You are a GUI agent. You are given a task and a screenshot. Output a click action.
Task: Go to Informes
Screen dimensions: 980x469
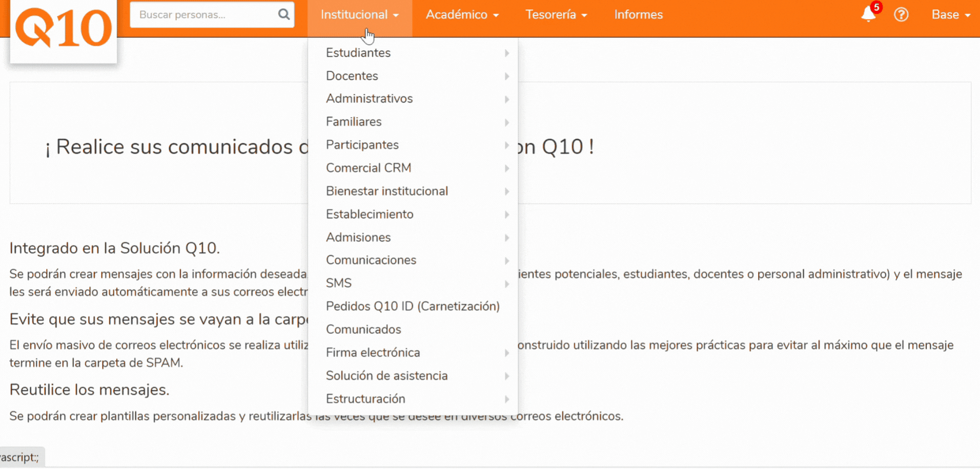pyautogui.click(x=639, y=15)
